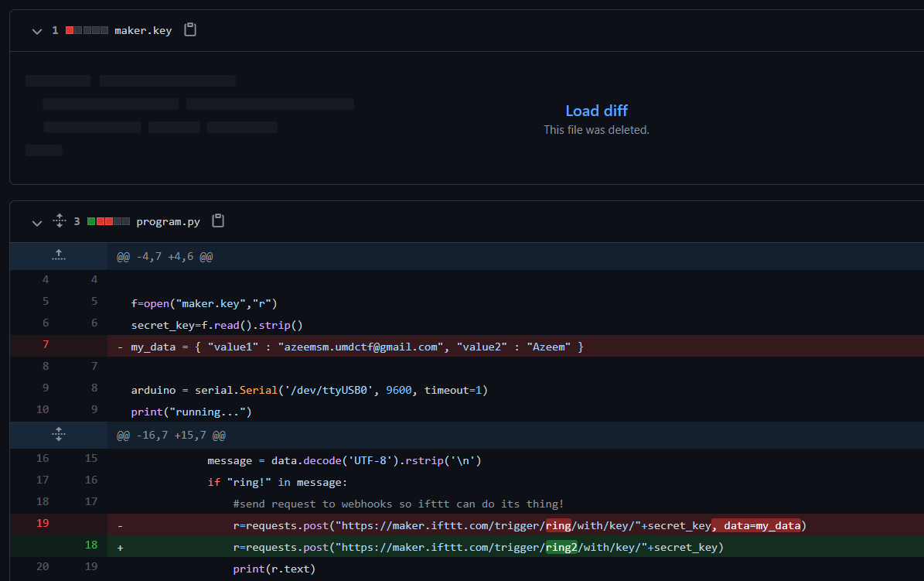Open the program.py filename link
The height and width of the screenshot is (581, 924).
click(x=168, y=222)
